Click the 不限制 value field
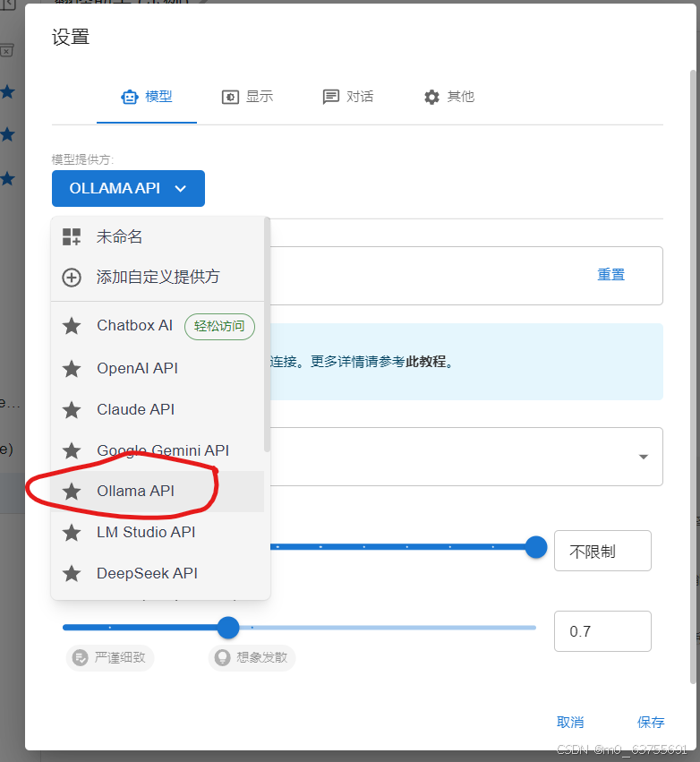 pos(602,551)
